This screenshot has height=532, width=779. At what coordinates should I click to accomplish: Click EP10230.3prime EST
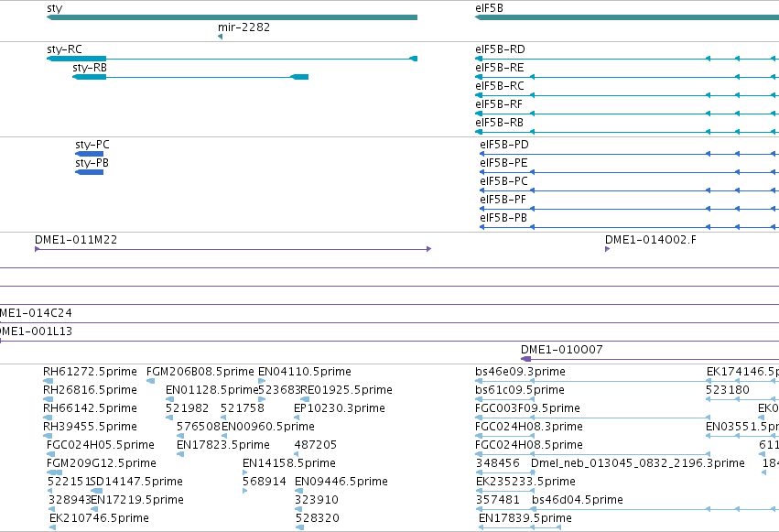(297, 418)
